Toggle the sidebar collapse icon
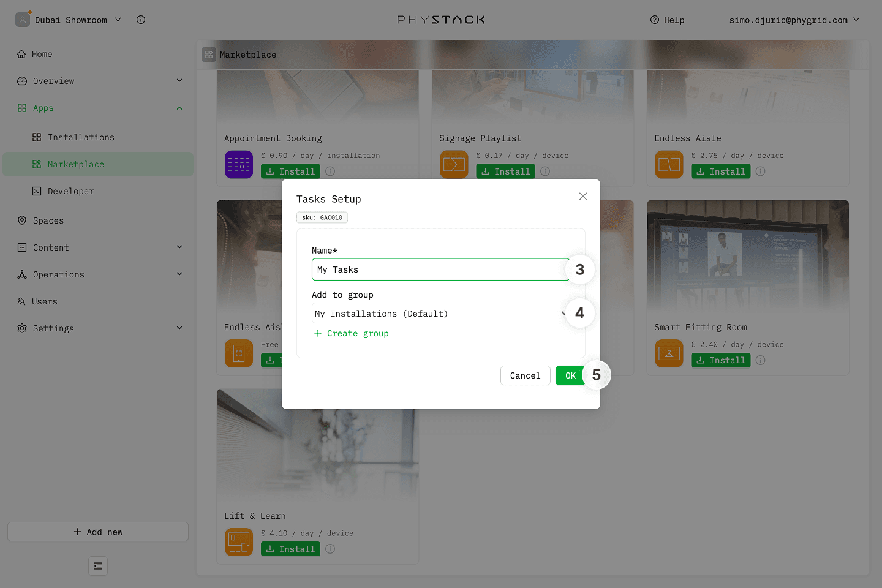 point(98,566)
